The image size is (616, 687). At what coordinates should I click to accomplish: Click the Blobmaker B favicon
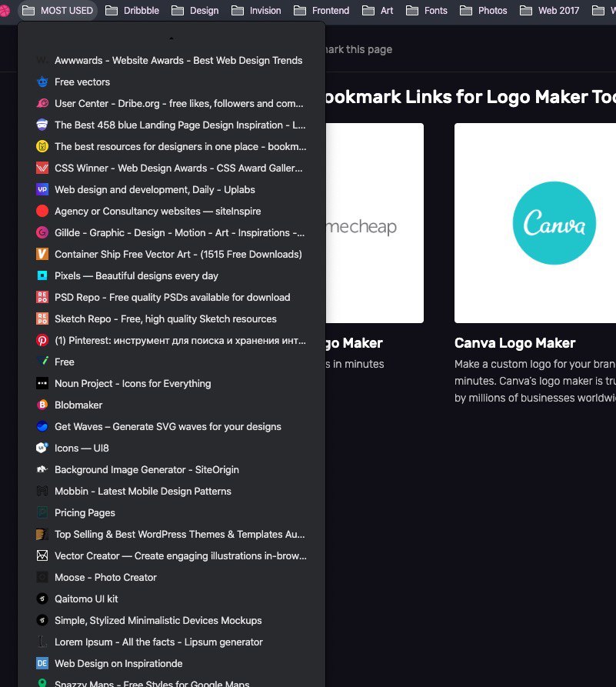42,405
